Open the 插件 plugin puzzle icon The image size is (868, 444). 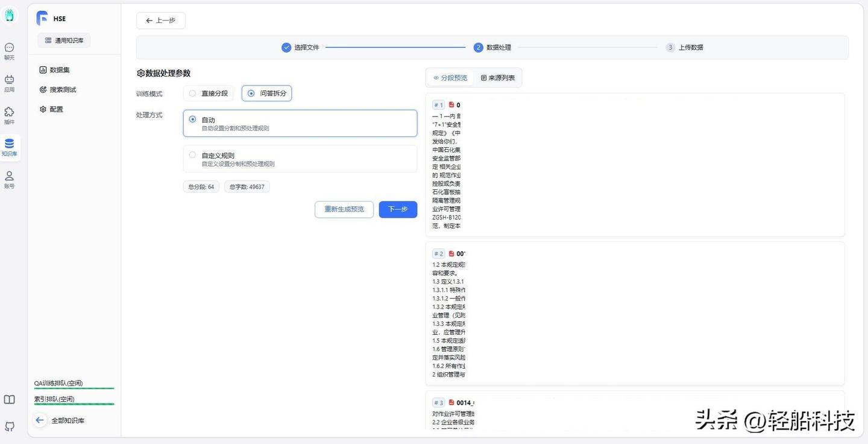click(x=9, y=116)
